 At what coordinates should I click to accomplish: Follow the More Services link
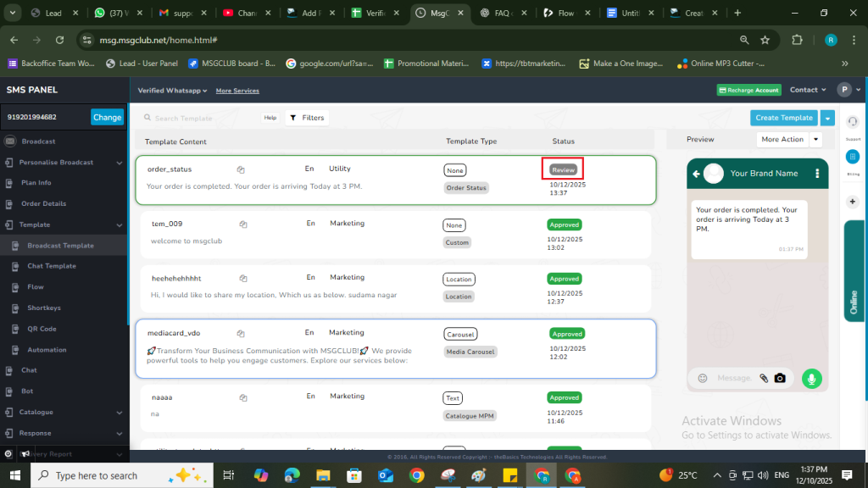click(x=237, y=91)
